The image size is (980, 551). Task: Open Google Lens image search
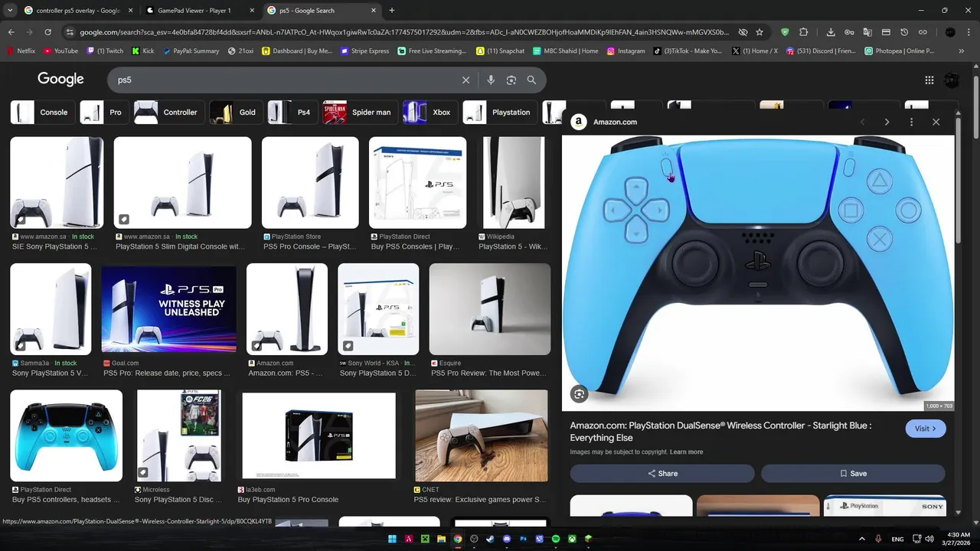tap(511, 80)
